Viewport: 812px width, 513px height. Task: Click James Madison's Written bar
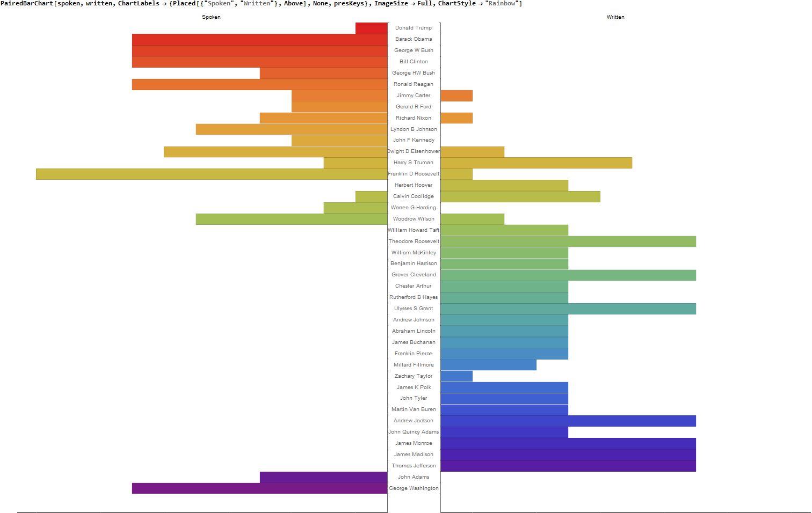[568, 455]
